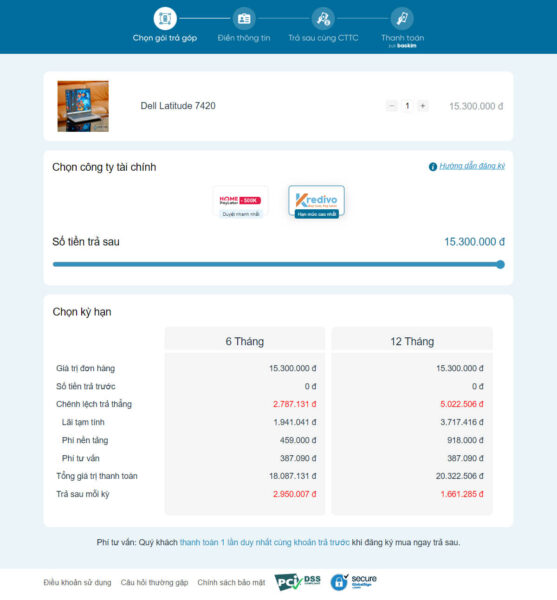557x600 pixels.
Task: Click 'Điền thông tin' step label
Action: (244, 38)
